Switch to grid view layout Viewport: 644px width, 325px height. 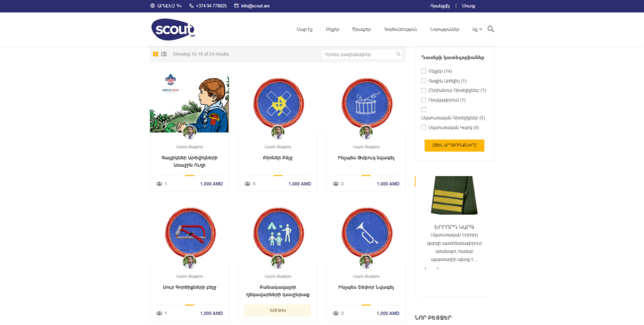(x=155, y=54)
